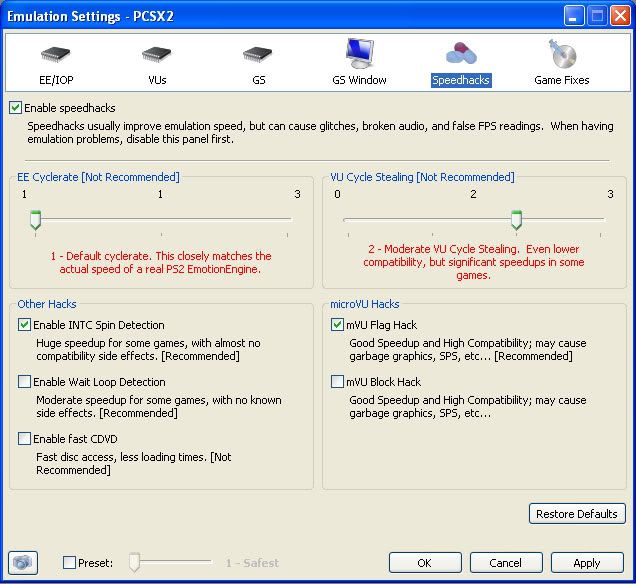This screenshot has height=584, width=636.
Task: Toggle the Preset checkbox
Action: 69,563
